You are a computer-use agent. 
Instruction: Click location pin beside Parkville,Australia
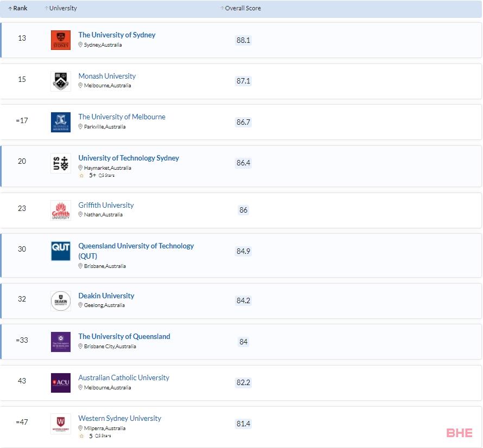click(x=80, y=126)
